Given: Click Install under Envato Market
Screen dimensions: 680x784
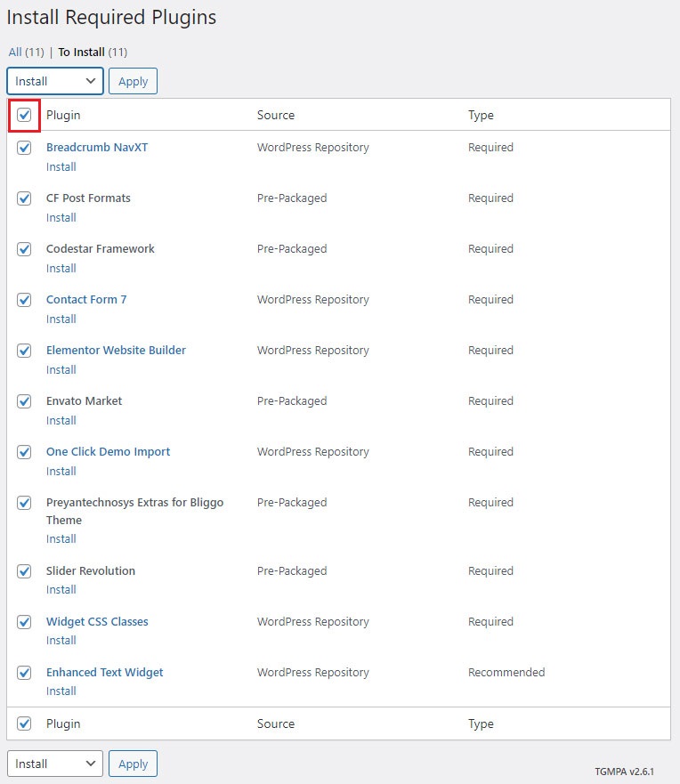Looking at the screenshot, I should (61, 421).
